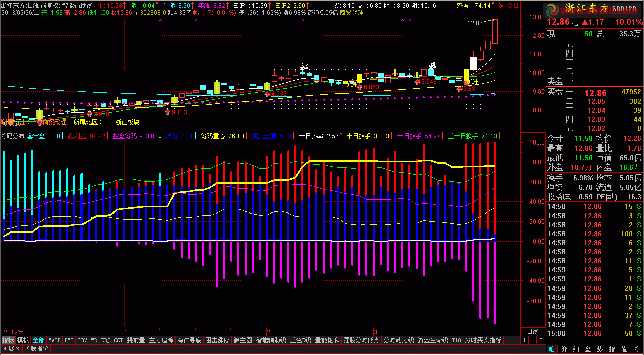Image resolution: width=644 pixels, height=355 pixels.
Task: Switch to the 细 tab
Action: [x=576, y=348]
